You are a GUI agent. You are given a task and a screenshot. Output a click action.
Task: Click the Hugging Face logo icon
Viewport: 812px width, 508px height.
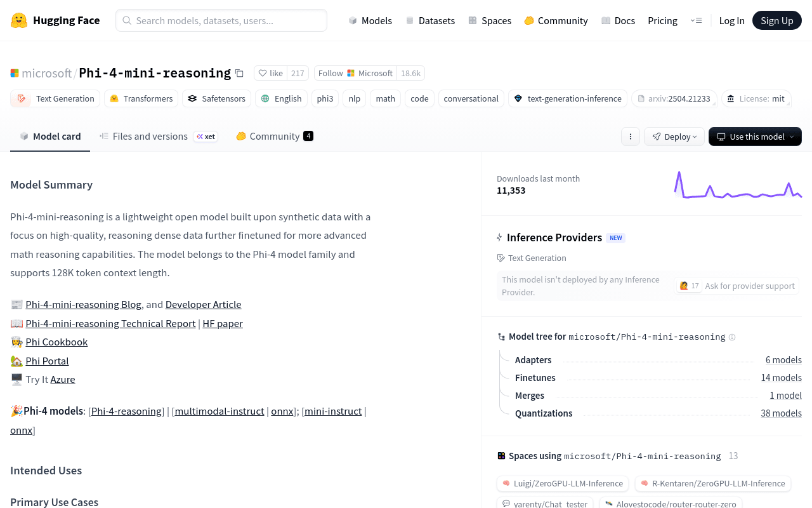coord(19,20)
